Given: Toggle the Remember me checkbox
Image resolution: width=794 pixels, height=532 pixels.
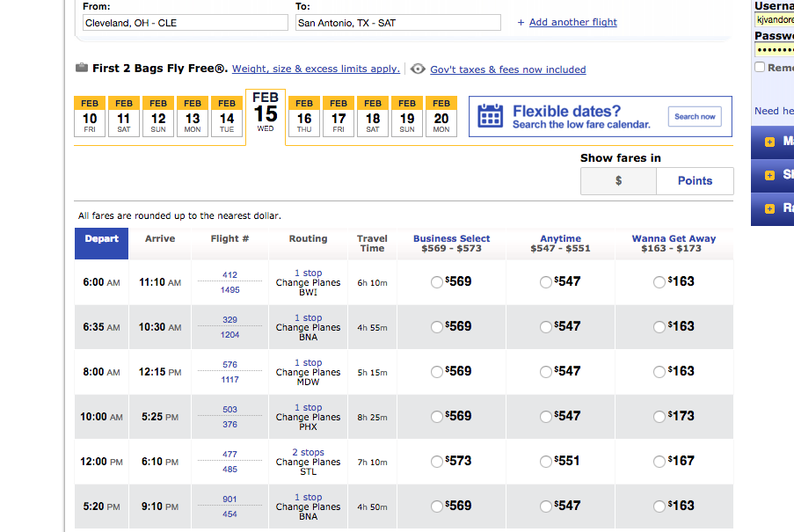Looking at the screenshot, I should click(x=760, y=68).
